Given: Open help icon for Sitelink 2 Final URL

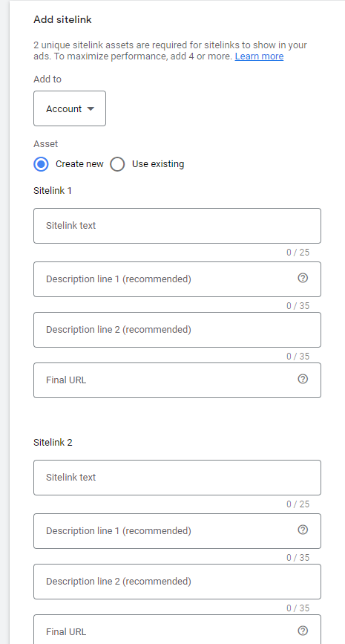Looking at the screenshot, I should click(303, 631).
